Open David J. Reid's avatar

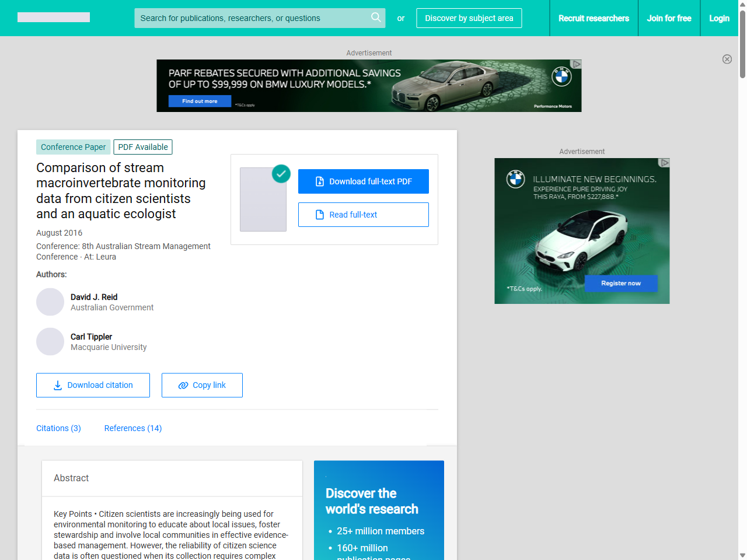pyautogui.click(x=50, y=302)
